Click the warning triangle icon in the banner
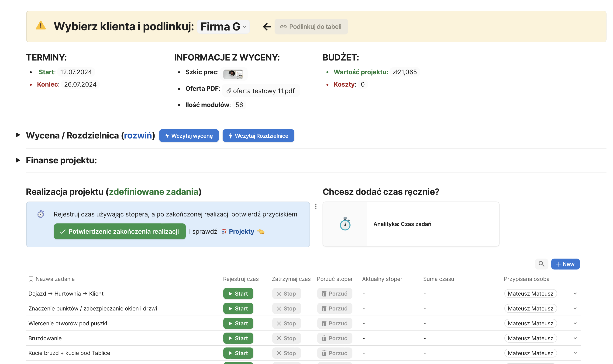Viewport: 613px width, 364px height. coord(41,26)
